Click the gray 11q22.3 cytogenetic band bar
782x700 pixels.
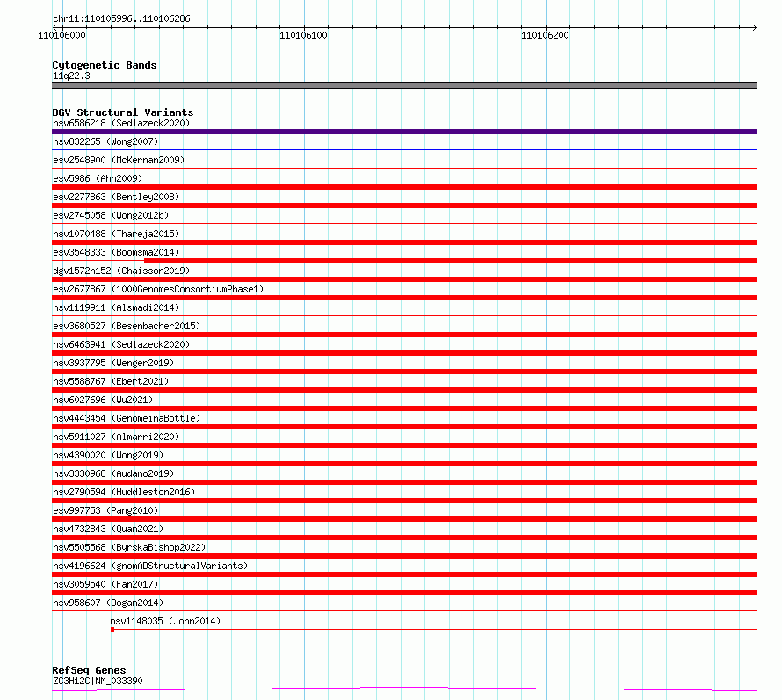tap(404, 85)
